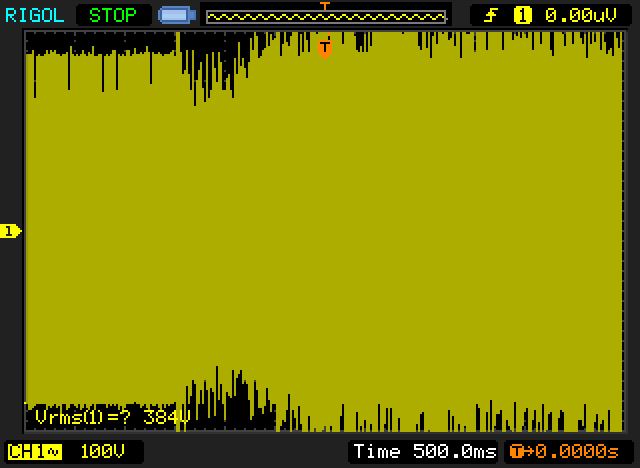Click the yellow channel 1 ground marker
This screenshot has width=640, height=468.
click(10, 231)
